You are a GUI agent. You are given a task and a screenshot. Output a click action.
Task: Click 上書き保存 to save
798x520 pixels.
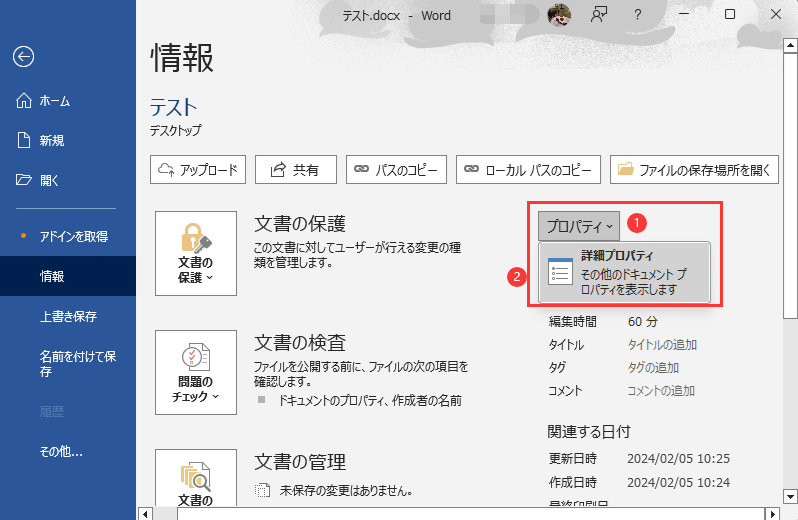coord(68,316)
